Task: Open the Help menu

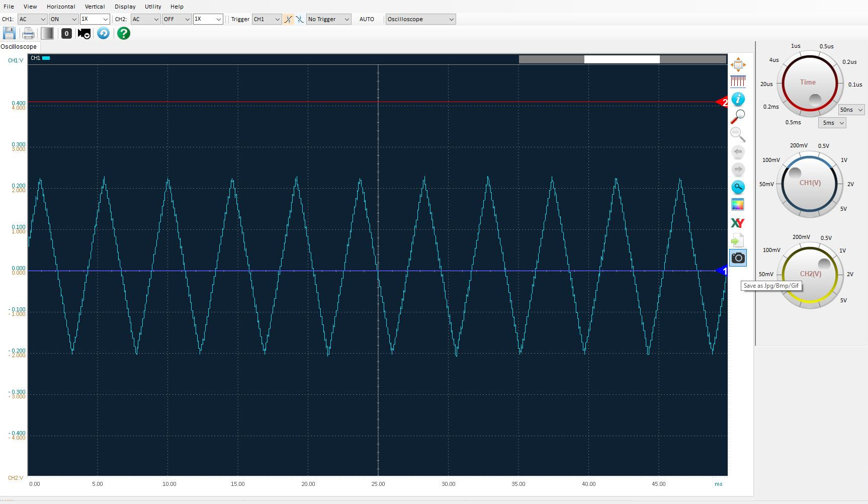Action: pos(177,7)
